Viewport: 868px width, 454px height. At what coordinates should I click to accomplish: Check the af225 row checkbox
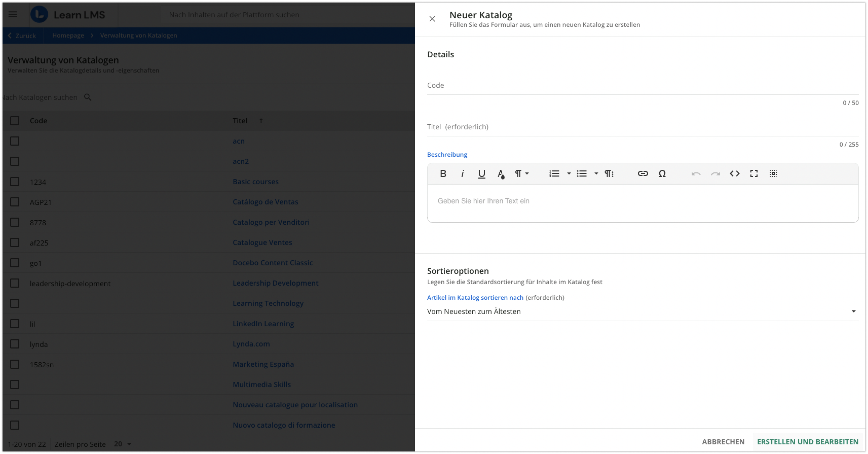[x=14, y=242]
